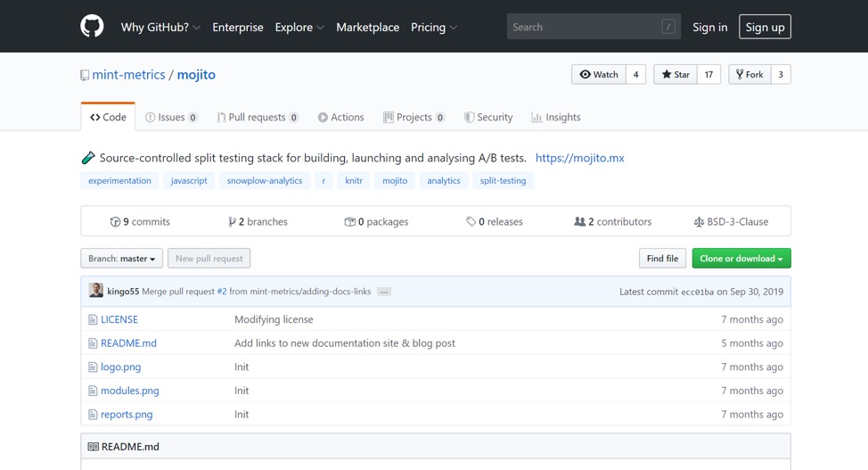Open the Explore dropdown menu
Viewport: 868px width, 470px height.
coord(299,27)
